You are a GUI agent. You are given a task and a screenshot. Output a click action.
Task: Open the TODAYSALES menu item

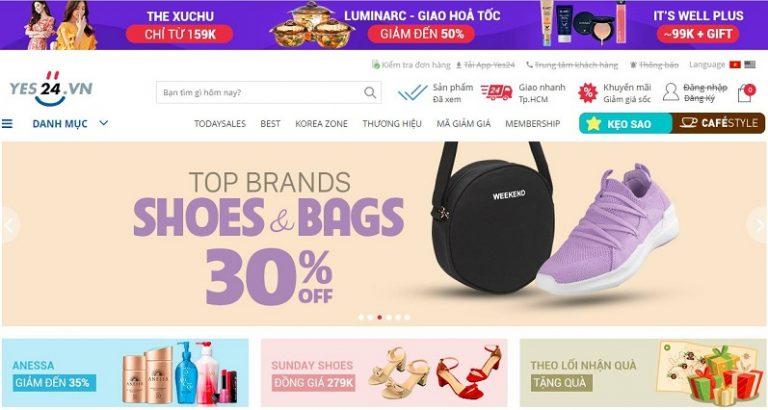(x=220, y=124)
